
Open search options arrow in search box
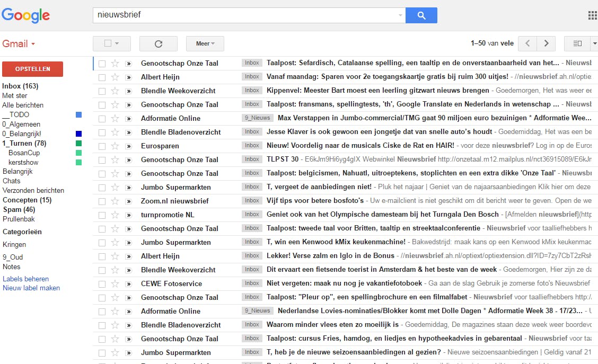[400, 15]
